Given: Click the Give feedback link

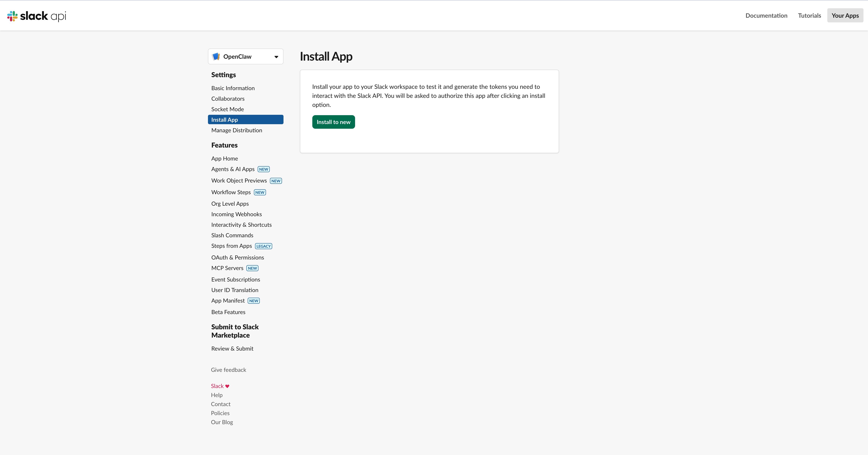Looking at the screenshot, I should click(x=228, y=370).
